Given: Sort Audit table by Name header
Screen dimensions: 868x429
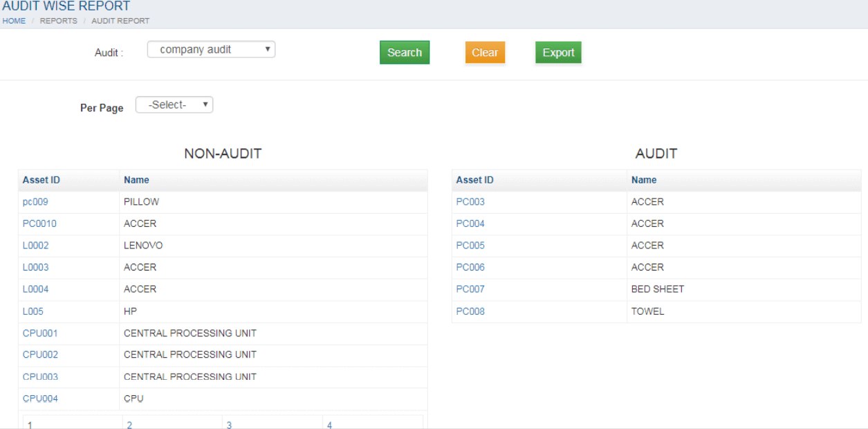Looking at the screenshot, I should pos(644,180).
